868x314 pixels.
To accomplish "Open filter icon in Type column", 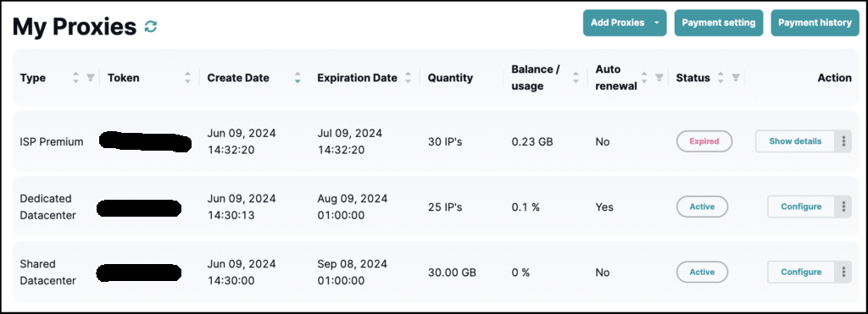I will pyautogui.click(x=91, y=78).
